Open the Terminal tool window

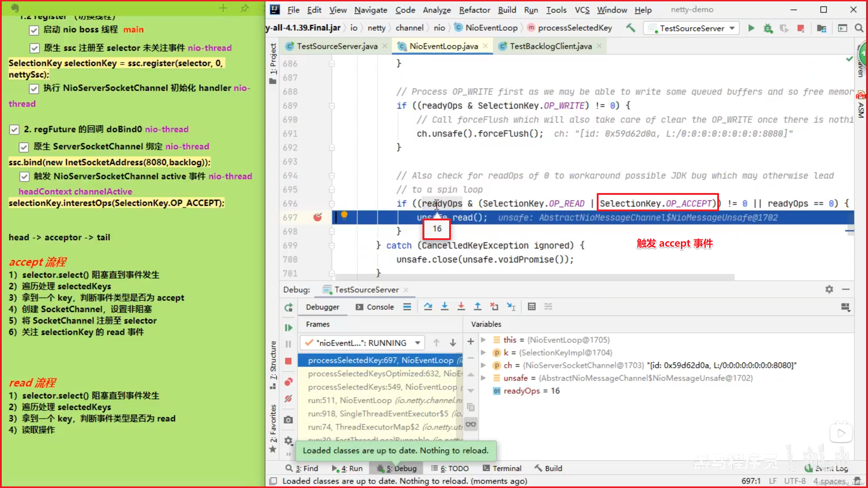(x=502, y=469)
